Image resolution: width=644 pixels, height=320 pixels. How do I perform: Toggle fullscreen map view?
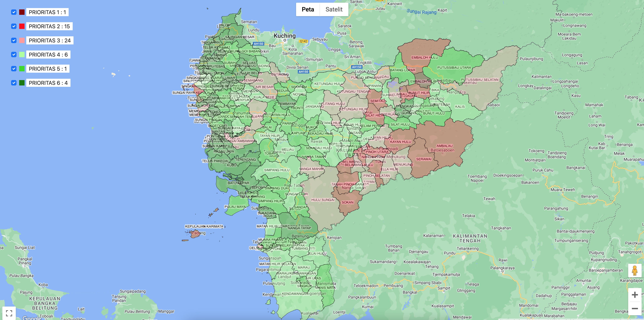click(9, 313)
